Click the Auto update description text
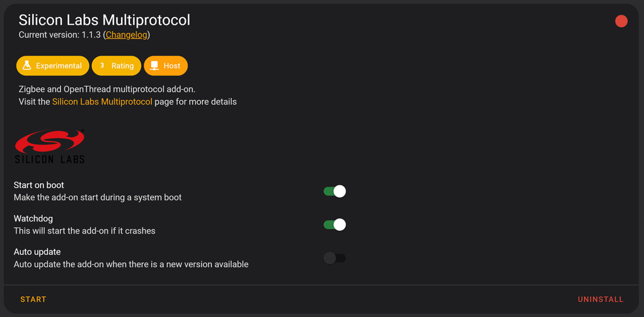The width and height of the screenshot is (644, 317). pos(131,264)
